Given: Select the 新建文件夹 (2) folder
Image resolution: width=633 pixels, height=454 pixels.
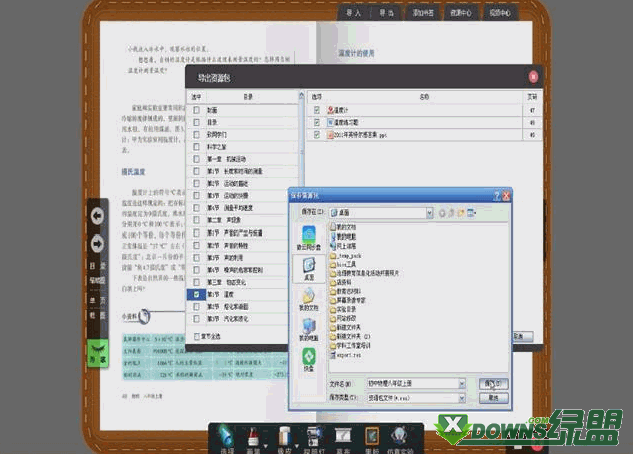Looking at the screenshot, I should coord(350,336).
